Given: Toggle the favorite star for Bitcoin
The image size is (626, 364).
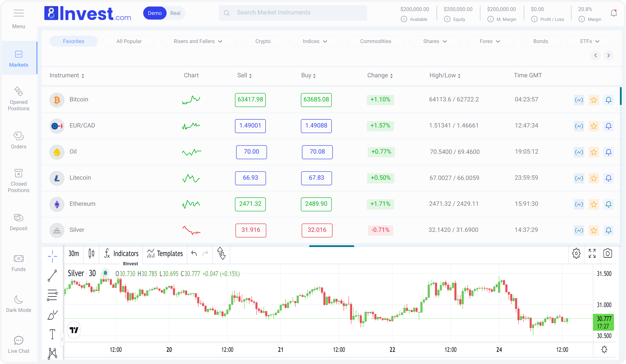Looking at the screenshot, I should click(594, 100).
